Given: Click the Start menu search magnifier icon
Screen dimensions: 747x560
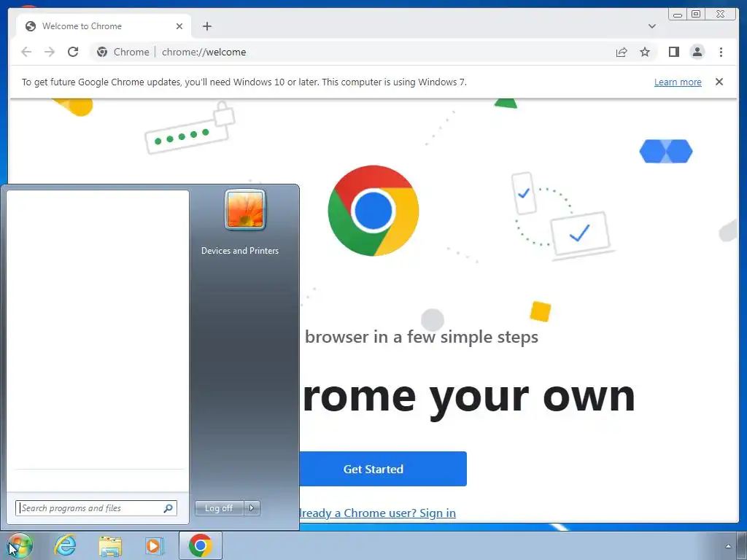Looking at the screenshot, I should click(168, 508).
